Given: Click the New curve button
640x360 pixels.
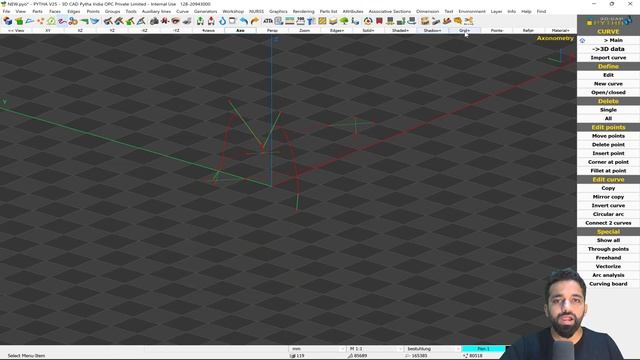Looking at the screenshot, I should click(608, 84).
